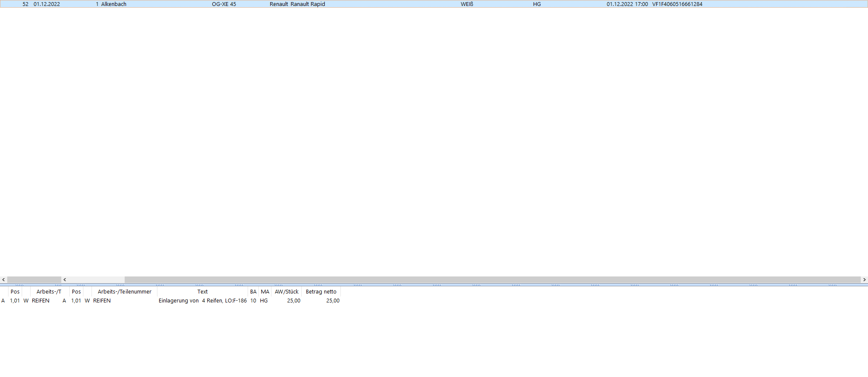This screenshot has width=868, height=377.
Task: Select the appointment time 01.12.2022 17:00
Action: (627, 4)
